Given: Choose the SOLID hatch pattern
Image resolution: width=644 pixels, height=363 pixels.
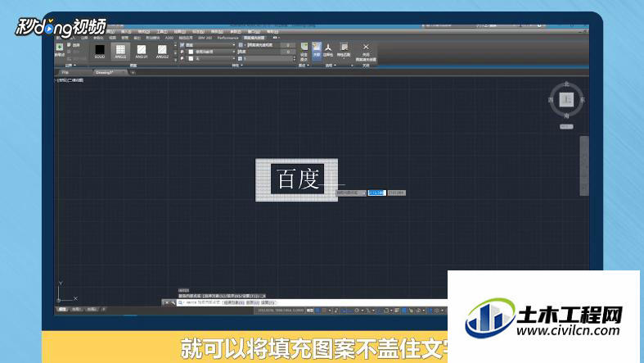Looking at the screenshot, I should 99,52.
